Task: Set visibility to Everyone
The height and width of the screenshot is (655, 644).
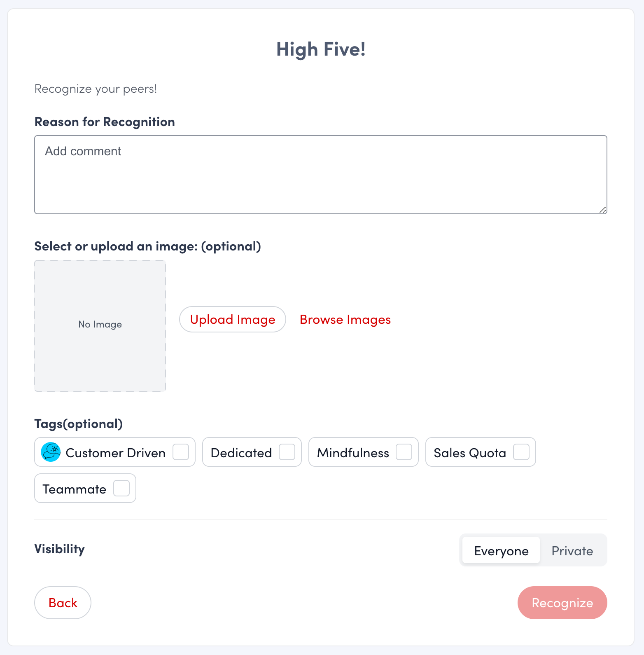Action: [x=501, y=550]
